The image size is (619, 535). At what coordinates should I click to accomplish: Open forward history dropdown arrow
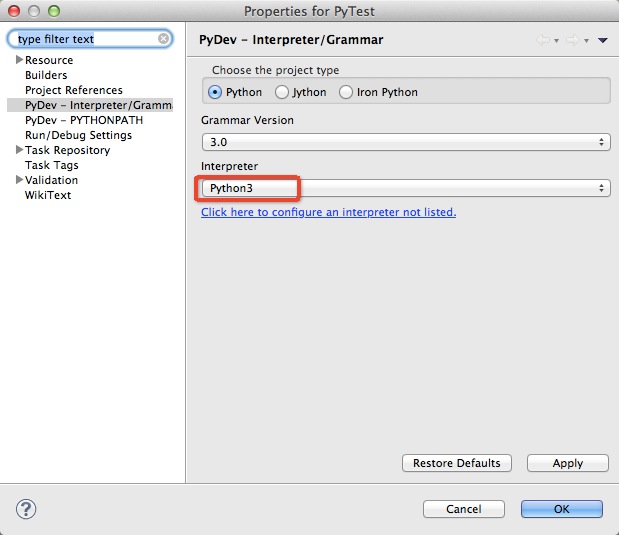point(586,41)
